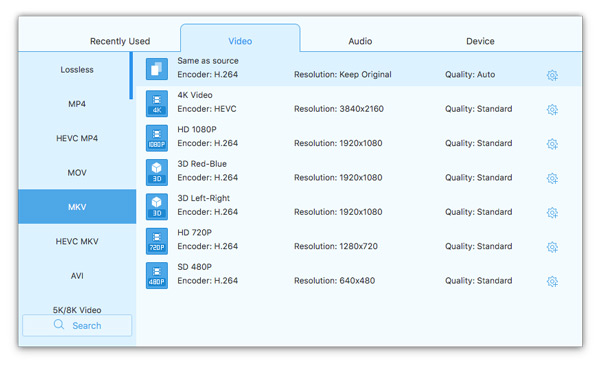Image resolution: width=600 pixels, height=367 pixels.
Task: Click the 720P preset icon
Action: pyautogui.click(x=157, y=241)
